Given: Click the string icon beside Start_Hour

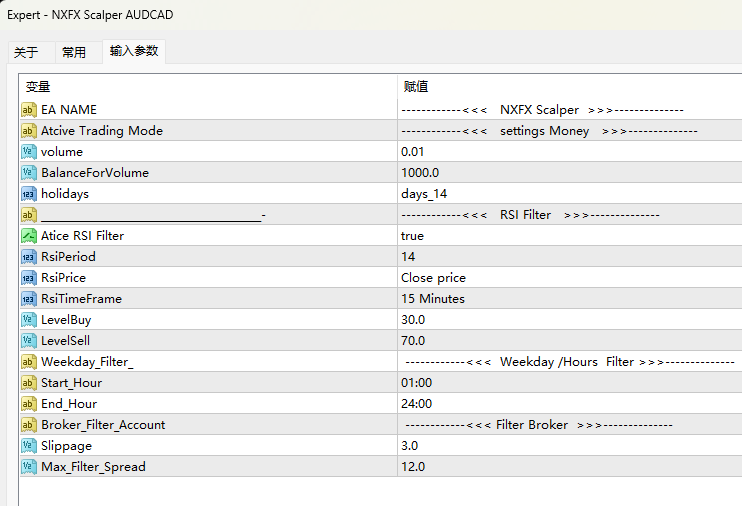Looking at the screenshot, I should [29, 383].
